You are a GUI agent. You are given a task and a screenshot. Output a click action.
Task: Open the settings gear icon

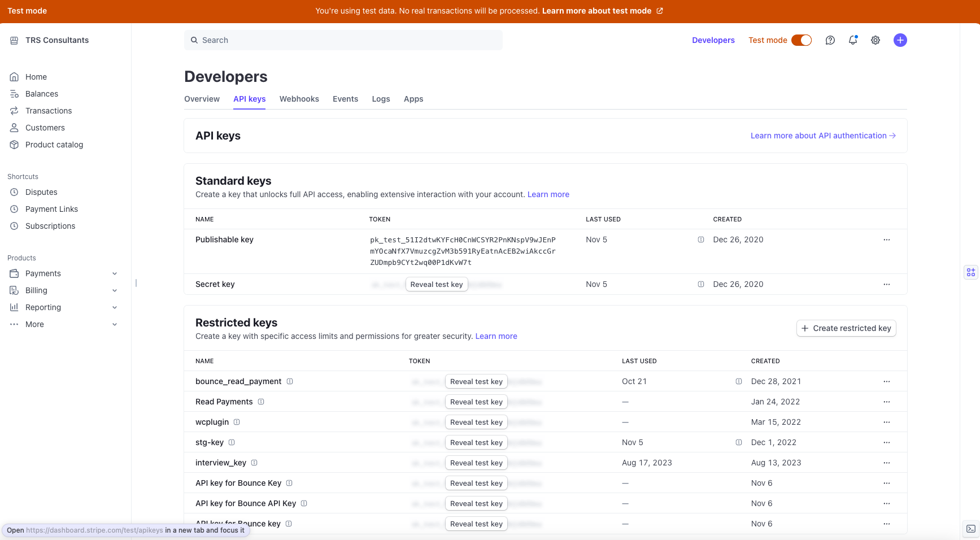[x=876, y=40]
